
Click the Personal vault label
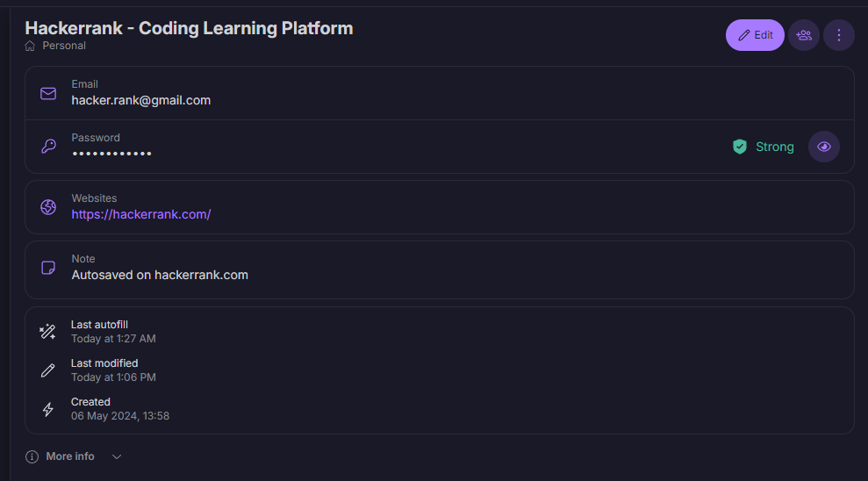pos(64,46)
